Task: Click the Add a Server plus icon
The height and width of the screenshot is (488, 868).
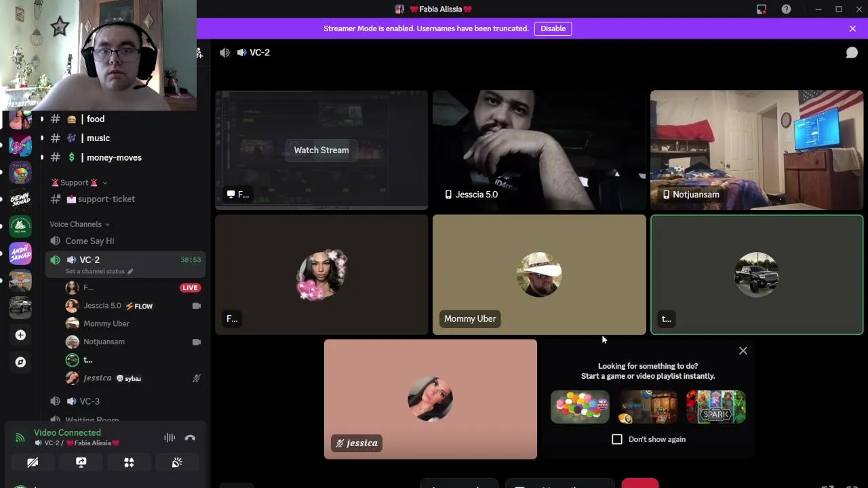Action: point(20,335)
